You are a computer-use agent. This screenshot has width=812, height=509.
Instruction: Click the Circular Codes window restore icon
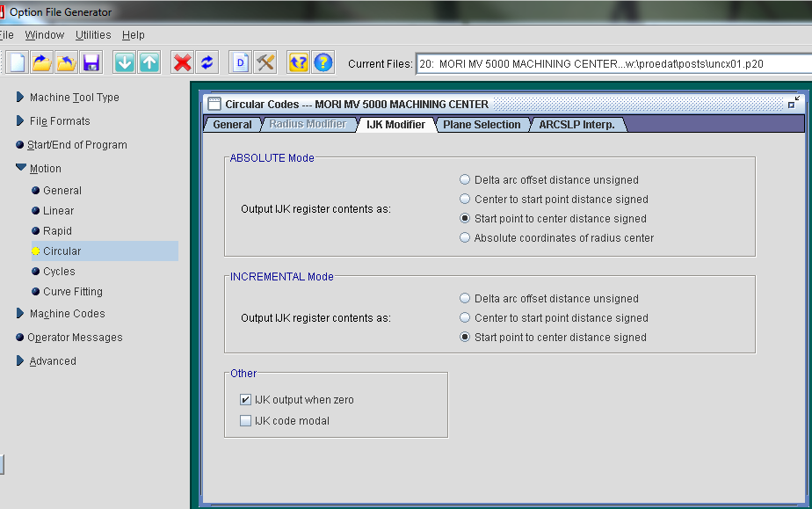tap(794, 103)
